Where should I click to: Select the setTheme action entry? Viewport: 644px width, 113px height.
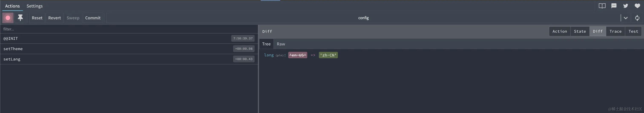[x=129, y=49]
